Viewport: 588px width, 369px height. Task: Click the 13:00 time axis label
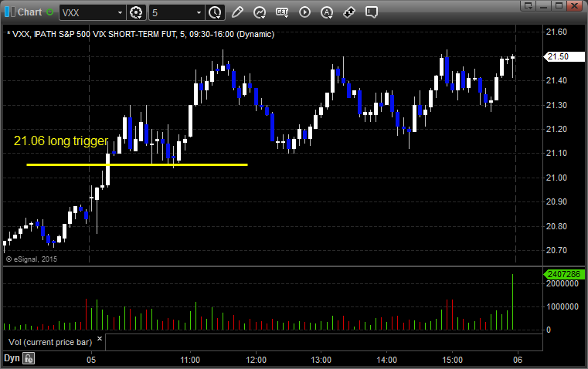pyautogui.click(x=321, y=360)
